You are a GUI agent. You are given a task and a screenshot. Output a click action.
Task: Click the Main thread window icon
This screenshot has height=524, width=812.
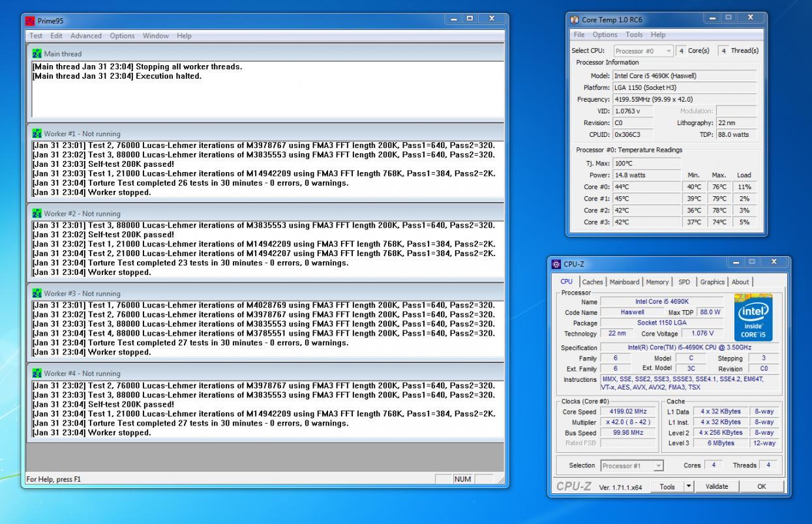(x=37, y=53)
